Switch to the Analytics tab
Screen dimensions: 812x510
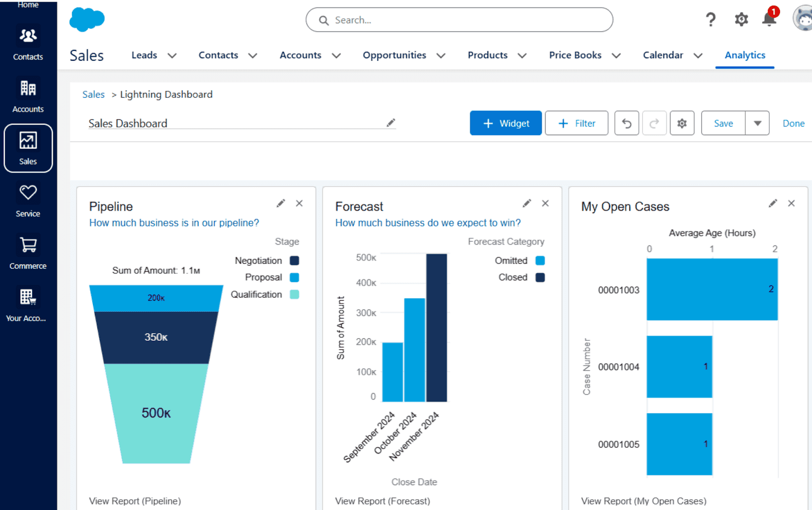coord(745,55)
